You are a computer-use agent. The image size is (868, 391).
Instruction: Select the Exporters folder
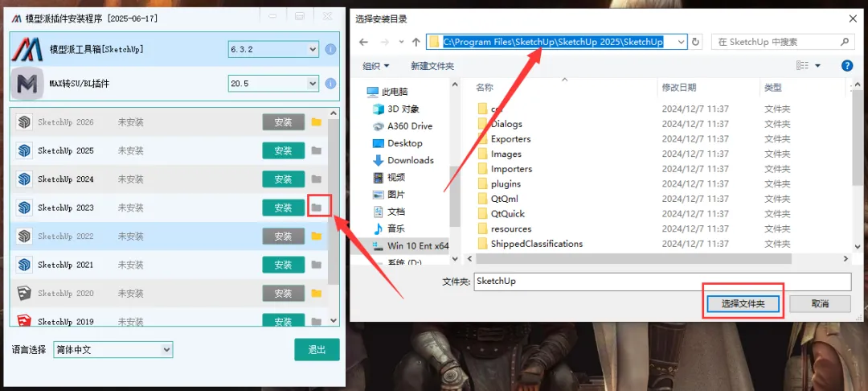(504, 138)
